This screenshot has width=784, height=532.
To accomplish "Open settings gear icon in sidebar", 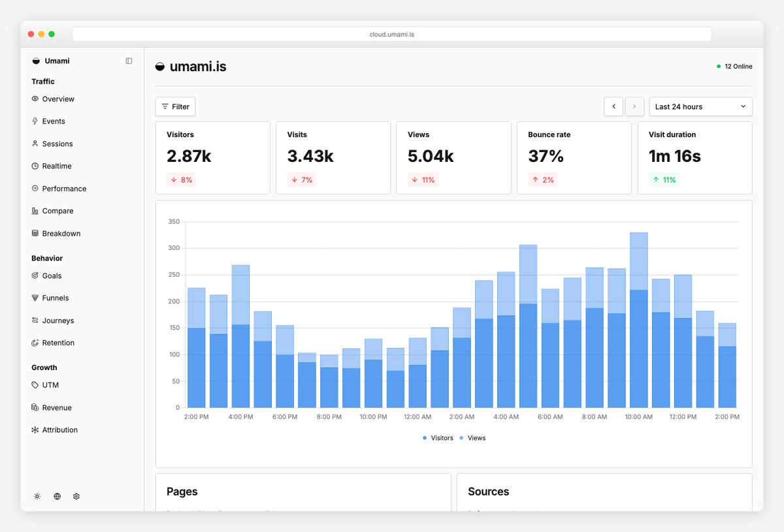I will click(x=76, y=496).
